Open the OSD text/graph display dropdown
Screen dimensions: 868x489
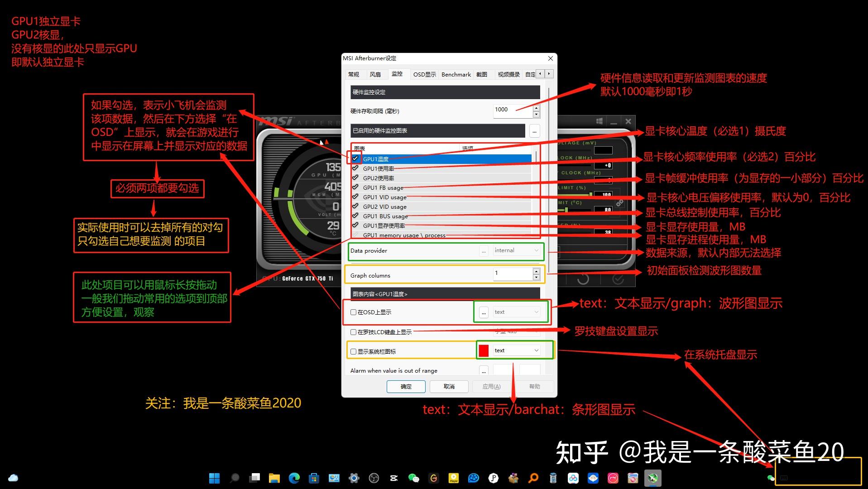pyautogui.click(x=517, y=312)
